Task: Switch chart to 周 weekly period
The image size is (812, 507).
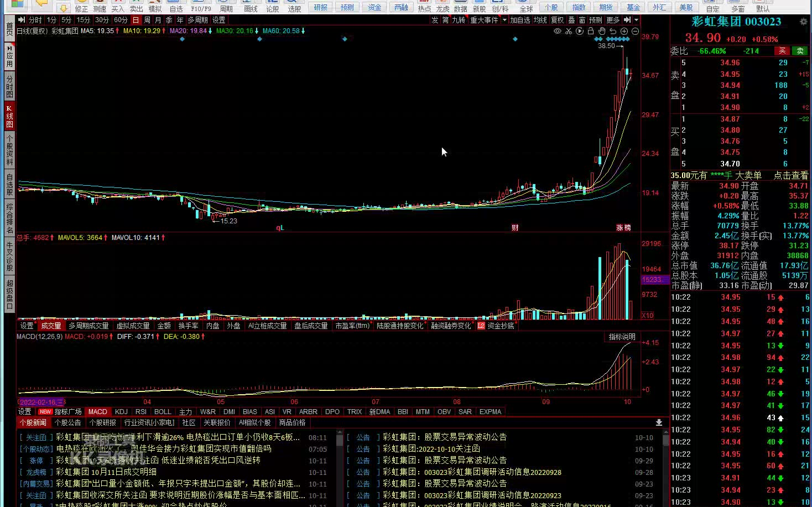Action: pyautogui.click(x=147, y=20)
